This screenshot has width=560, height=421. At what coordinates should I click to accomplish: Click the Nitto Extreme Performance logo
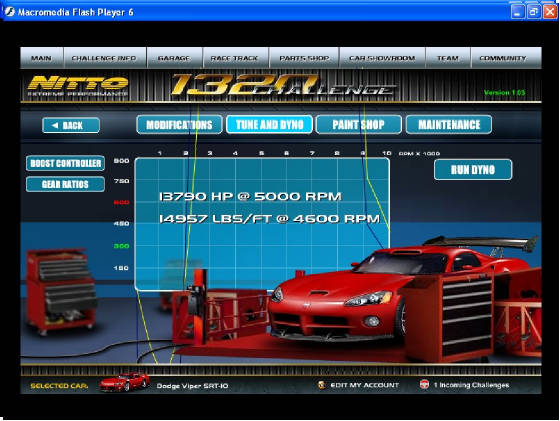click(x=78, y=86)
